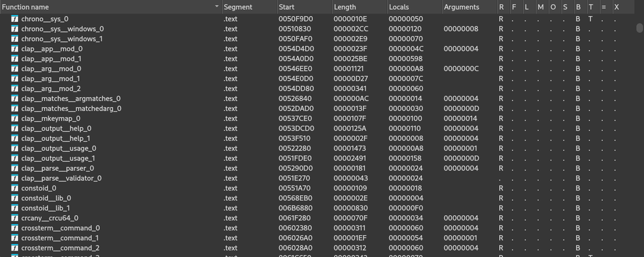Image resolution: width=644 pixels, height=257 pixels.
Task: Click .text segment of constoid_0 row
Action: [231, 188]
